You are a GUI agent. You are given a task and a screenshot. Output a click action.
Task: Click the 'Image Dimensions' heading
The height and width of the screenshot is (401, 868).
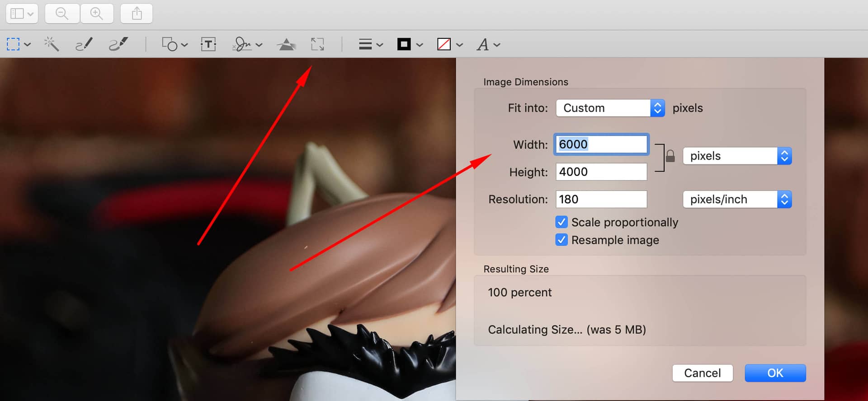coord(526,82)
